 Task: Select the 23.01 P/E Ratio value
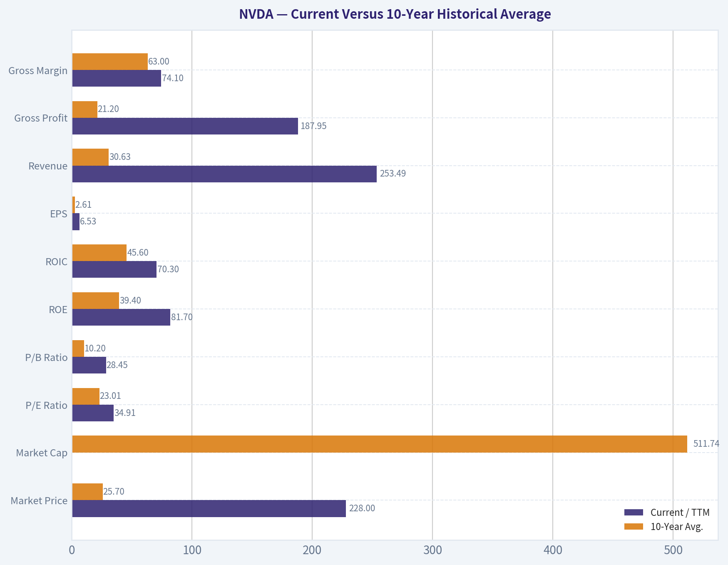click(x=111, y=396)
